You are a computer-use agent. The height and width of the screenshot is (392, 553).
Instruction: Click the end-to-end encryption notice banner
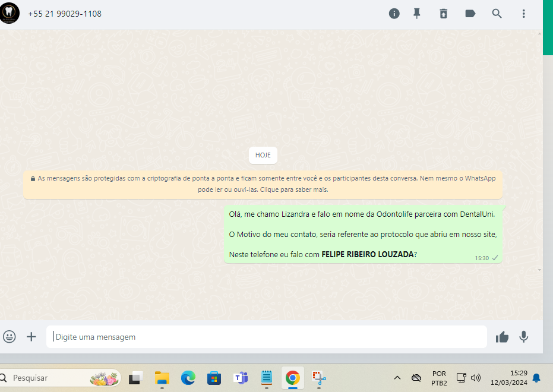263,184
